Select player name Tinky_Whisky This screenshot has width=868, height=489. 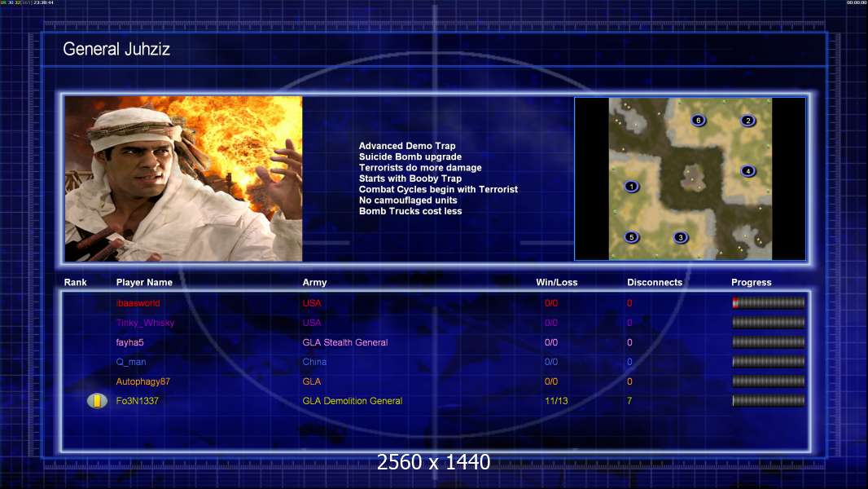[x=145, y=323]
